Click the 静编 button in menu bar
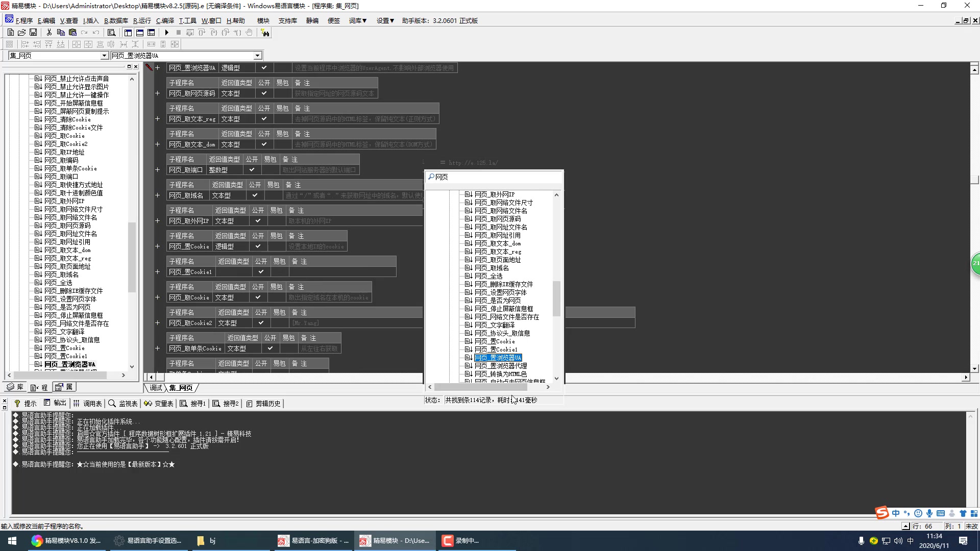The width and height of the screenshot is (980, 551). pyautogui.click(x=312, y=21)
